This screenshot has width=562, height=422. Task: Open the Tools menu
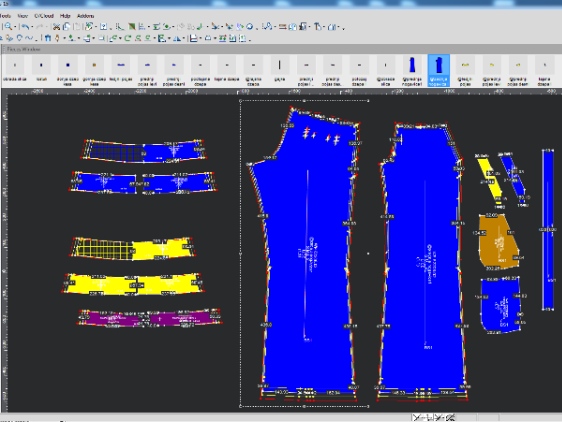tap(5, 16)
